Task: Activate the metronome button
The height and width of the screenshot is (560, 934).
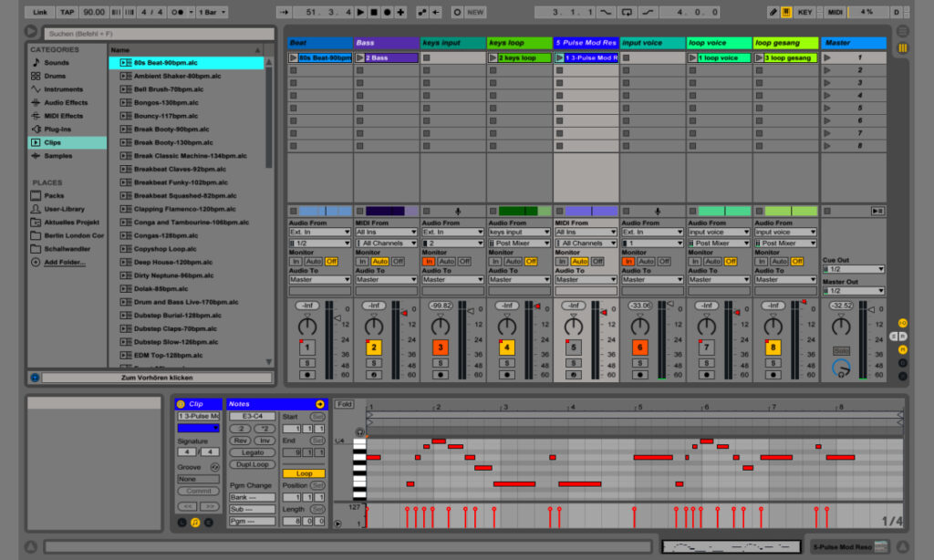Action: 178,12
